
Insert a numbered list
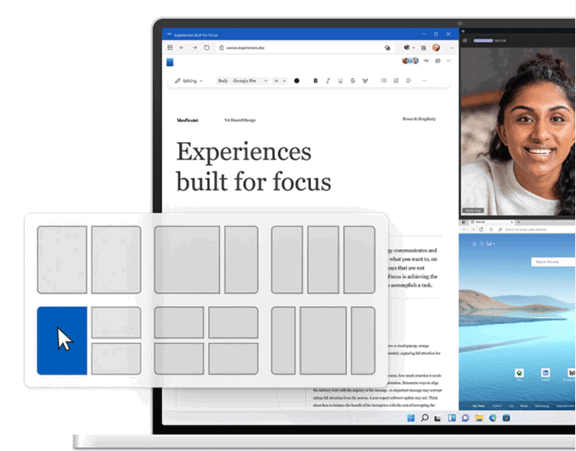click(x=396, y=81)
